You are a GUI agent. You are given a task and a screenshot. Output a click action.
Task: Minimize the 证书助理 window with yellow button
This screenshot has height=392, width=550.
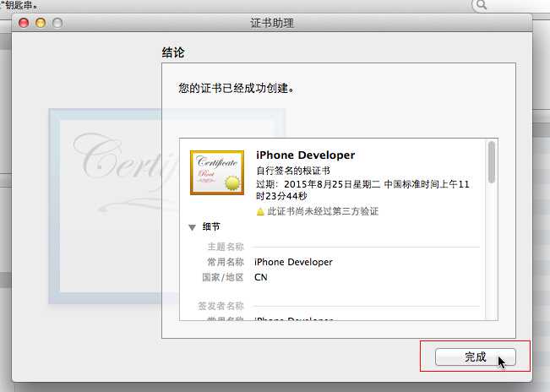[41, 23]
